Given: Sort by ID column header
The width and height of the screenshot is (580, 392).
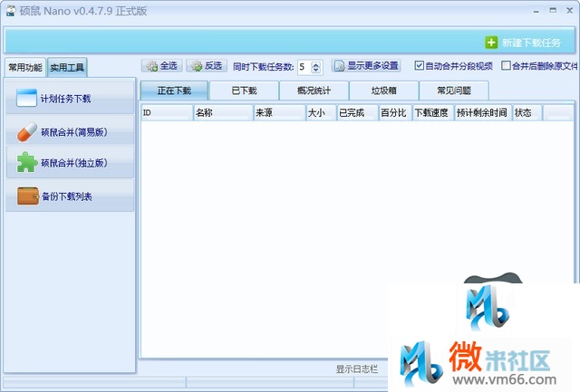Looking at the screenshot, I should click(167, 112).
